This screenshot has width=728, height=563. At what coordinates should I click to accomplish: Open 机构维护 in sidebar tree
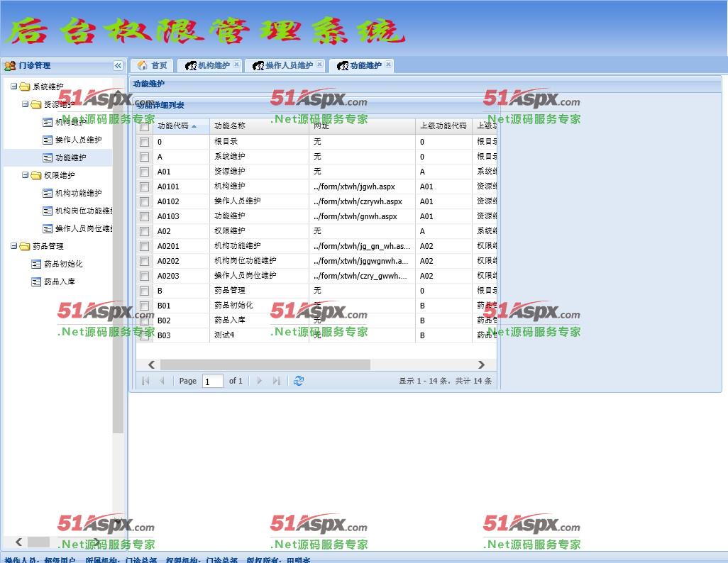tap(70, 122)
